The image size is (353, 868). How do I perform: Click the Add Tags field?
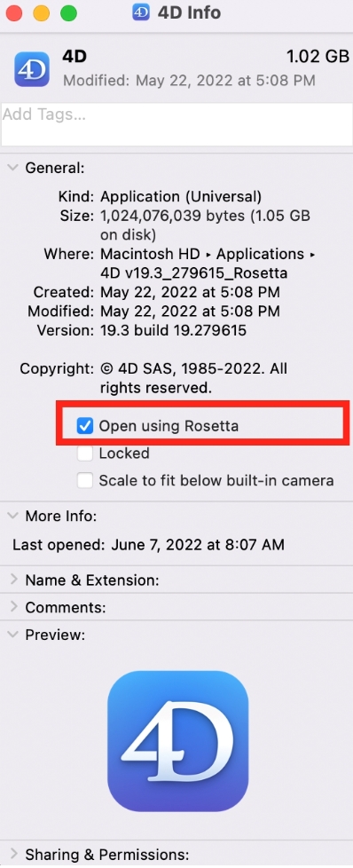coord(176,124)
